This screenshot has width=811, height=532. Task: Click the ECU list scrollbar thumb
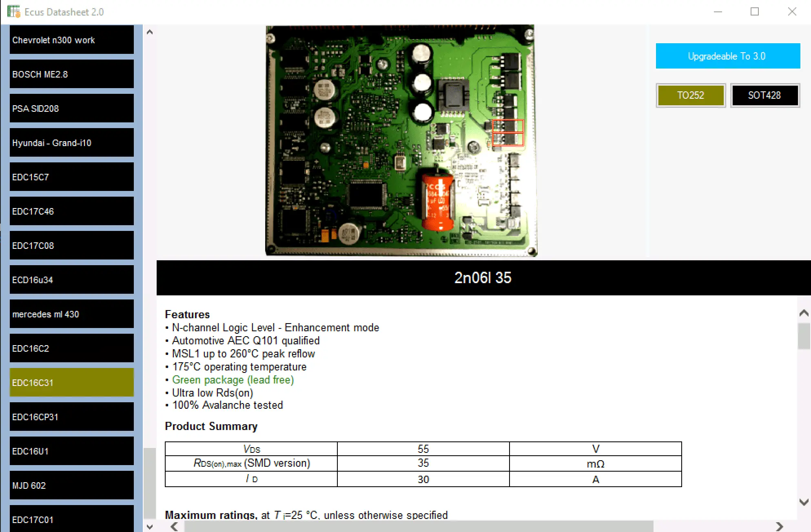(x=150, y=483)
